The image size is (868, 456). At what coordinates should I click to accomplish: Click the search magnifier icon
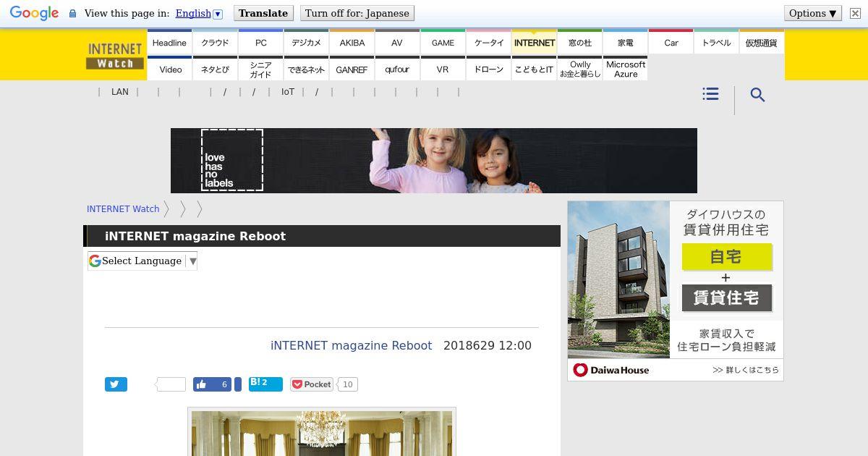pyautogui.click(x=757, y=95)
